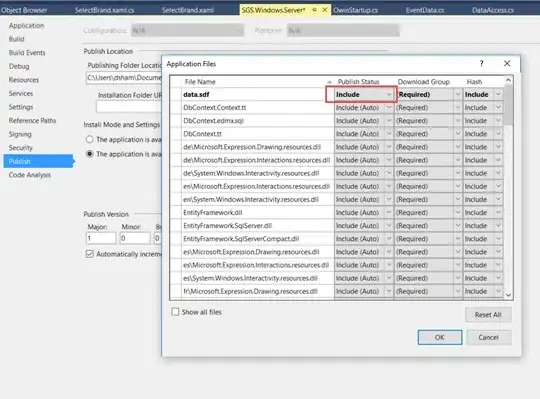Switch to the DataAccess.cs tab
Image resolution: width=540 pixels, height=399 pixels.
(x=493, y=10)
